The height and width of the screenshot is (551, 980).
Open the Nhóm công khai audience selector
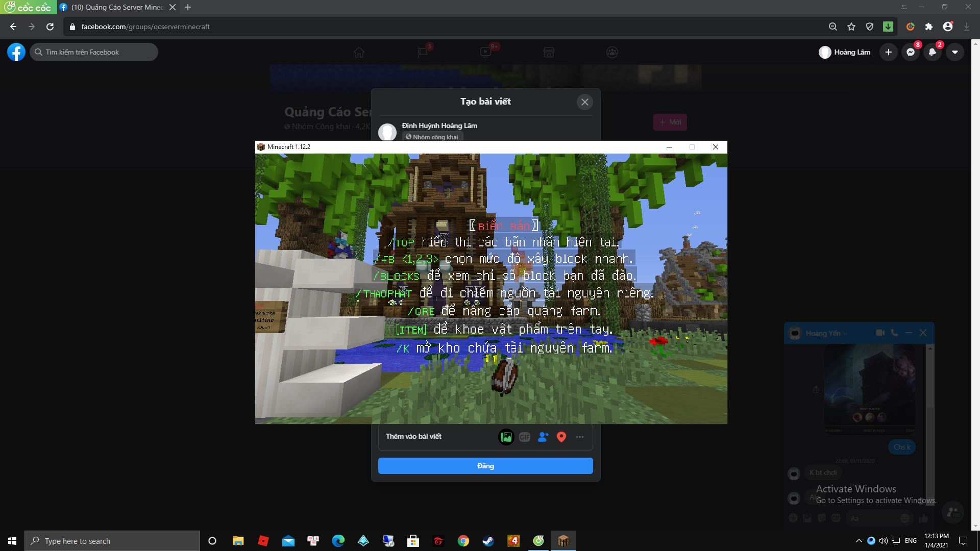431,137
